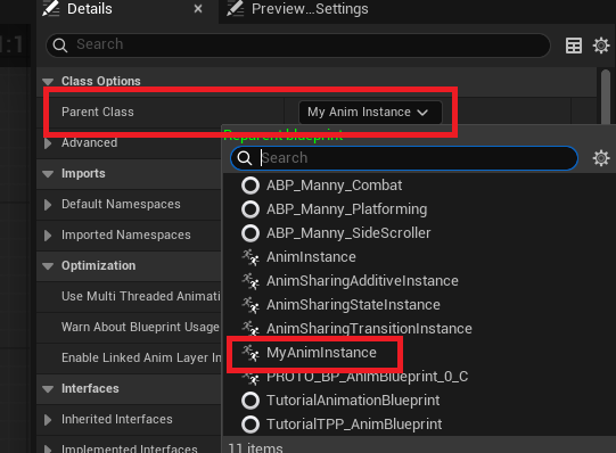Focus the Reparent blueprint search field
Viewport: 616px width, 453px height.
click(404, 158)
